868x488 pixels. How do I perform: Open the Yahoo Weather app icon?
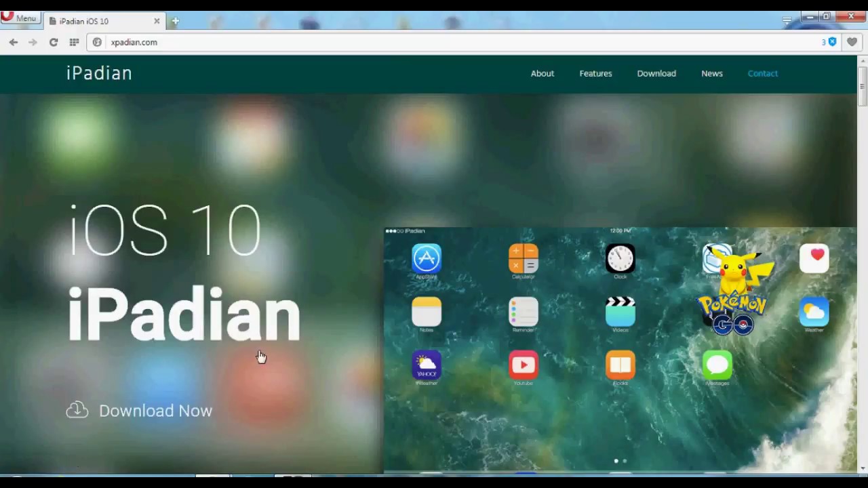427,365
